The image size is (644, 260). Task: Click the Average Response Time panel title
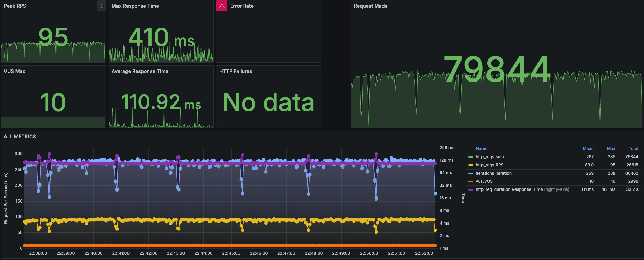pos(140,71)
